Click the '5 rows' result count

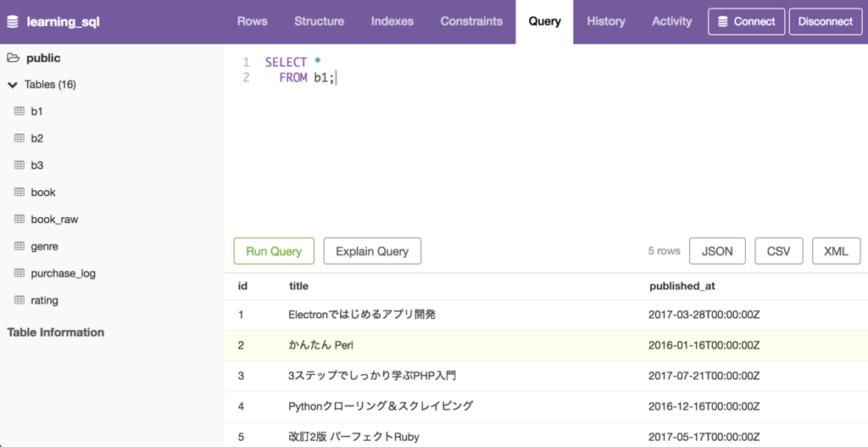pyautogui.click(x=664, y=251)
